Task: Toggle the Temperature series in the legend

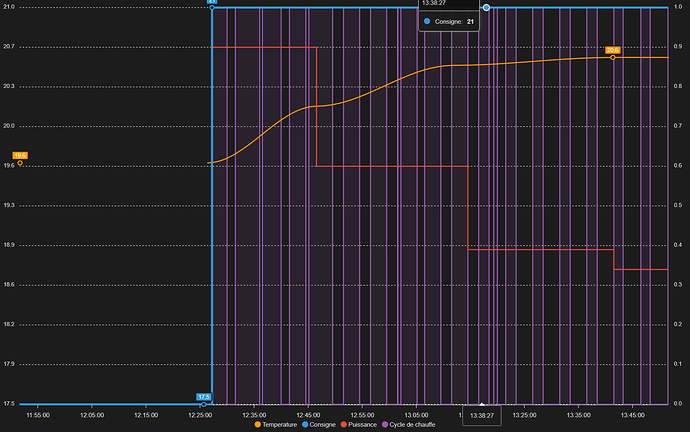Action: pyautogui.click(x=281, y=426)
